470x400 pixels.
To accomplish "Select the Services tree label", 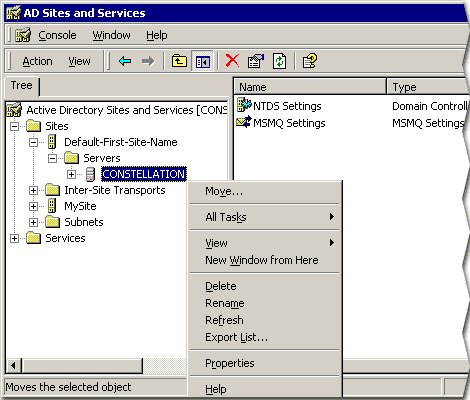I will point(65,238).
